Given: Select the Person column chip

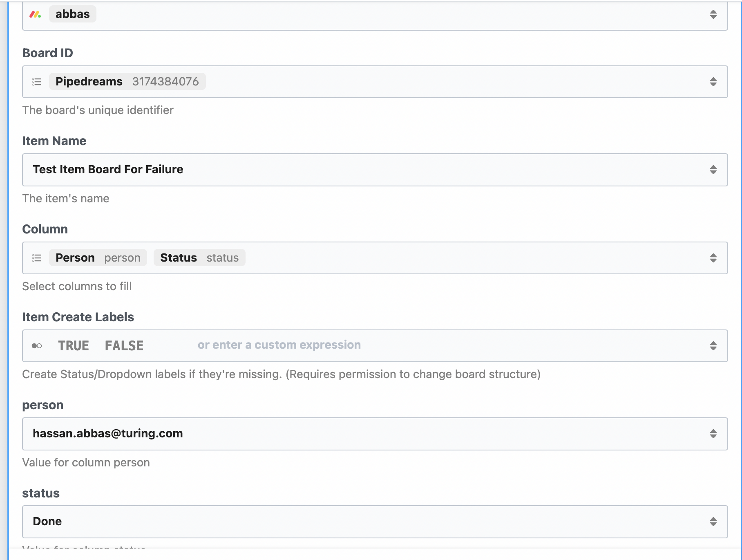Looking at the screenshot, I should point(98,258).
